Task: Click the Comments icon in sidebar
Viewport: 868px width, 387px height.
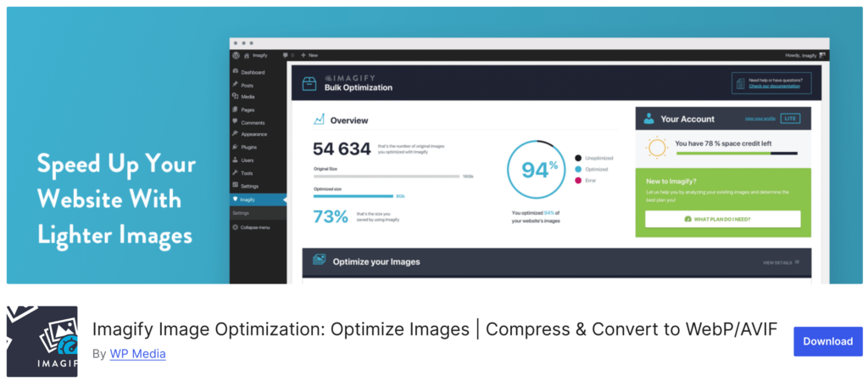Action: pos(236,121)
